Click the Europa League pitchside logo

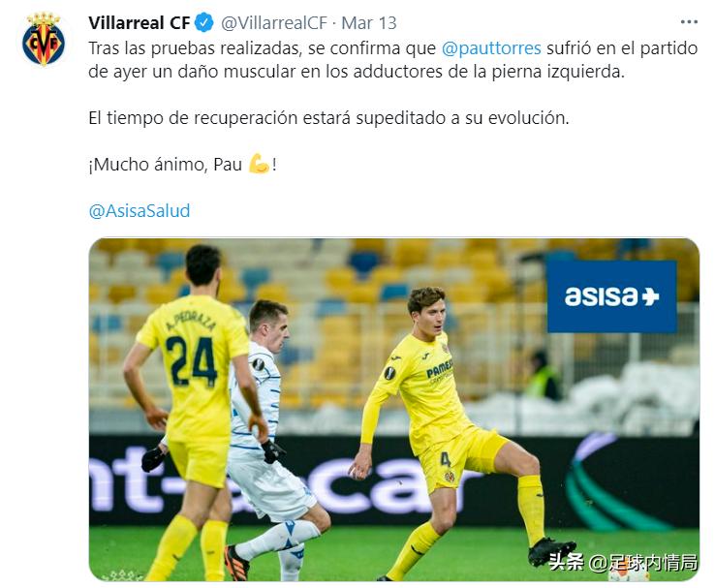click(611, 483)
